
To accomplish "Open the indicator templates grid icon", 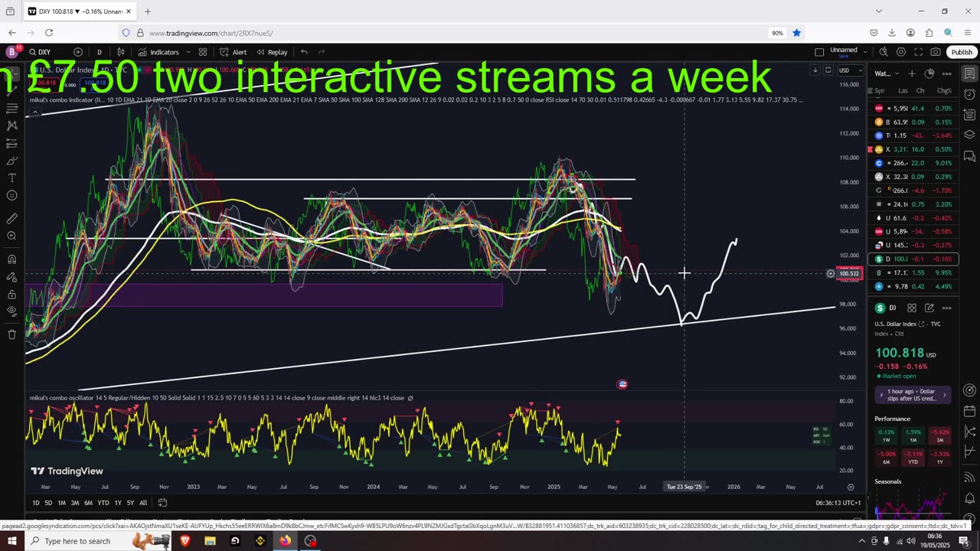I will (x=203, y=52).
